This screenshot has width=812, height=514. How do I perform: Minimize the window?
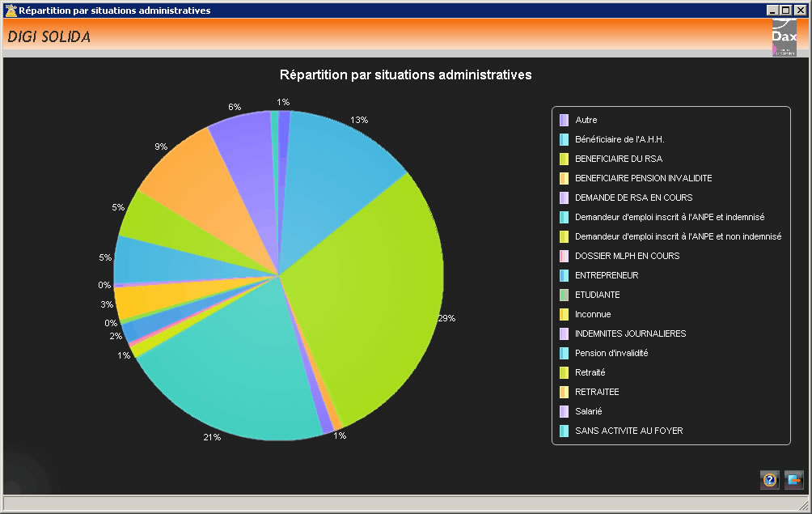click(774, 11)
